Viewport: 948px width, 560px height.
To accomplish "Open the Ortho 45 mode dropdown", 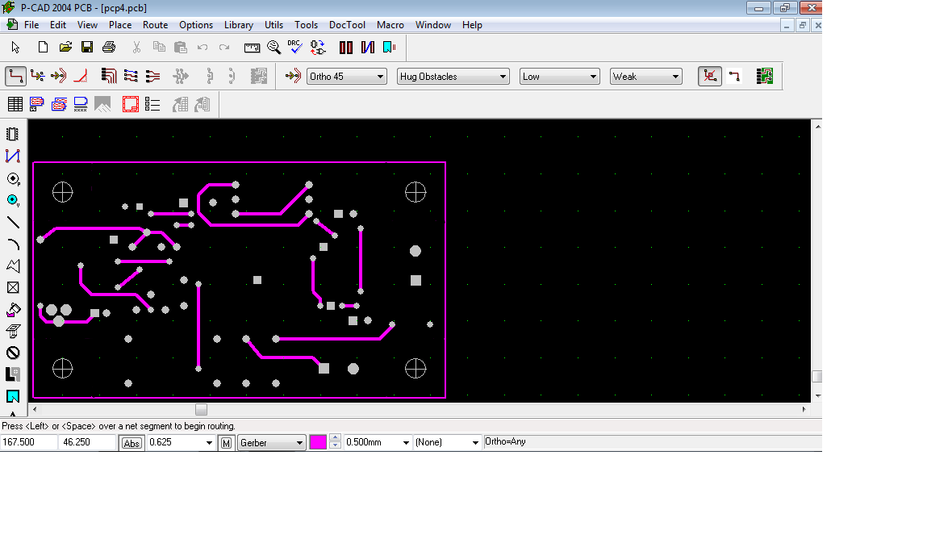I will tap(347, 76).
